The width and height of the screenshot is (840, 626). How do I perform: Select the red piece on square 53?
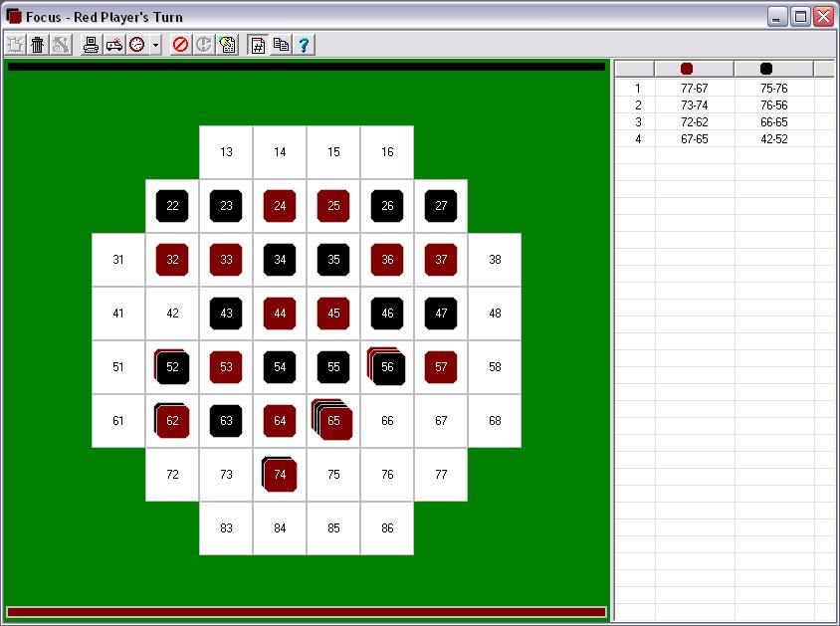tap(226, 367)
